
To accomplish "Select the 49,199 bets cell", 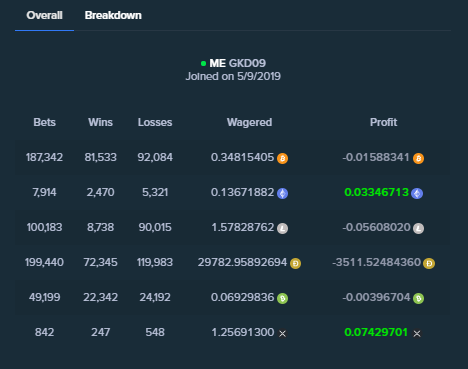I will (44, 297).
